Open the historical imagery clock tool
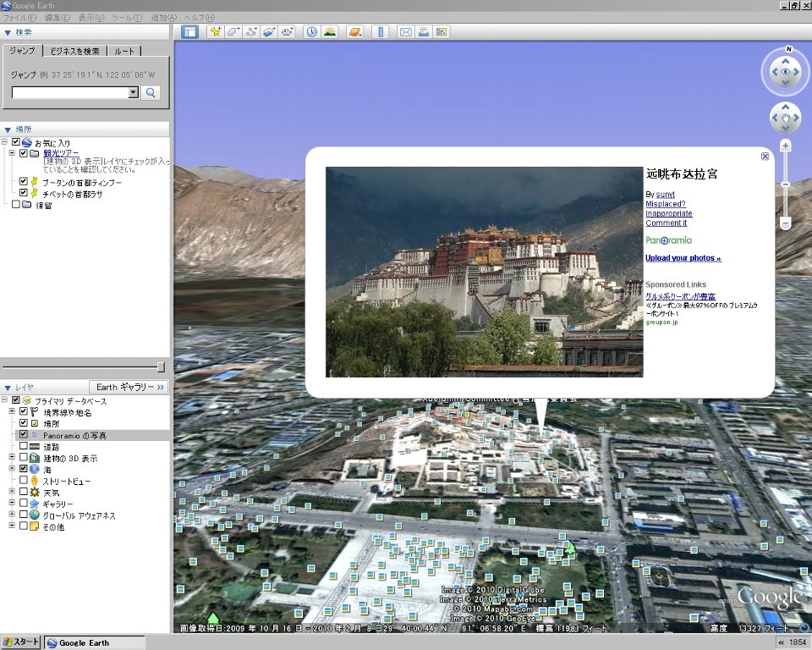The image size is (812, 650). (x=311, y=32)
